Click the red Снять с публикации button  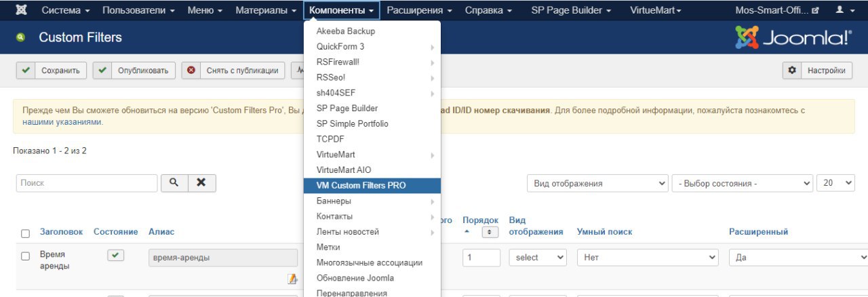233,71
